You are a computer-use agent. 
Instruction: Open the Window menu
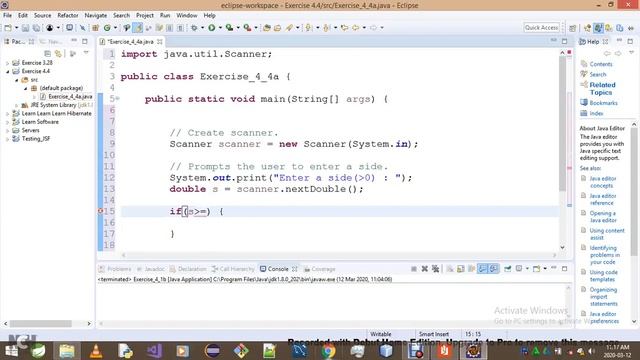point(187,16)
